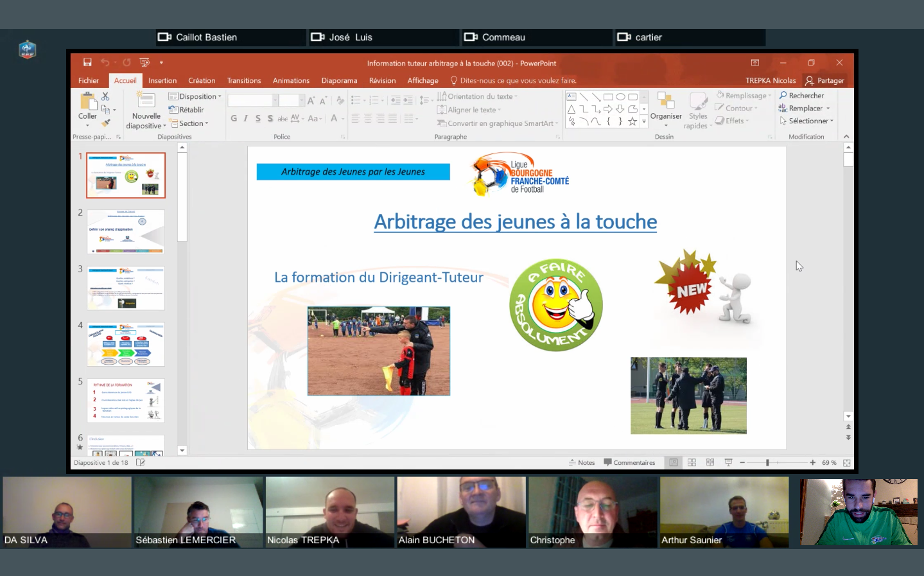Clear all formatting eraser icon
Viewport: 924px width, 576px height.
click(x=340, y=100)
